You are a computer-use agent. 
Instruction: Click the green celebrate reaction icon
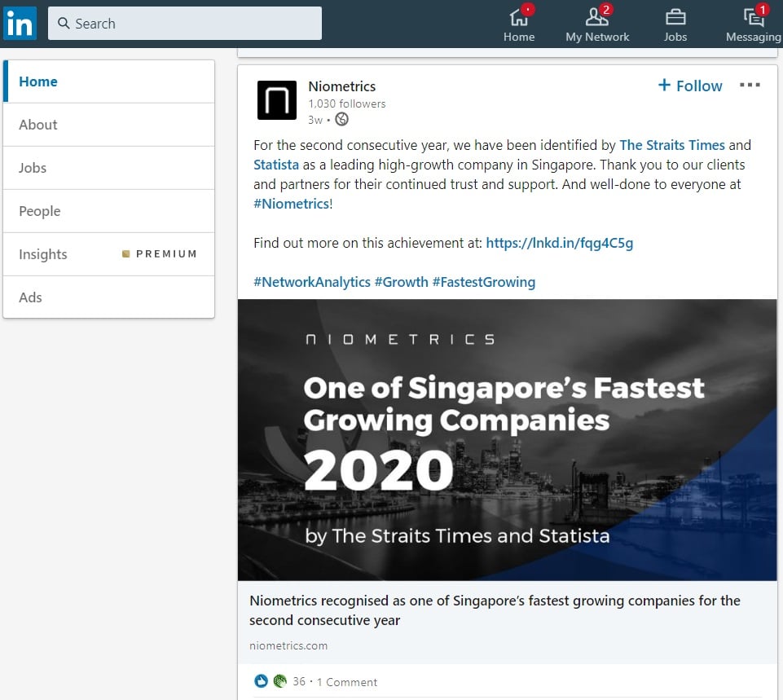point(279,681)
